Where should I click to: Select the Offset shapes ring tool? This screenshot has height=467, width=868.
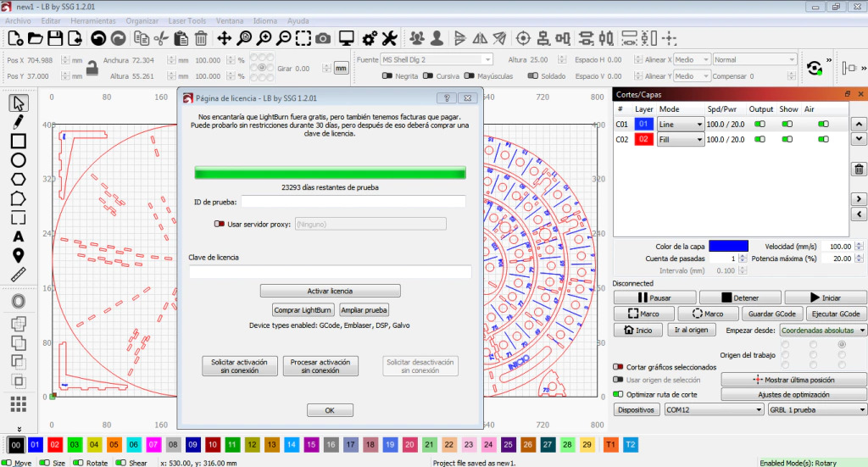(x=19, y=301)
